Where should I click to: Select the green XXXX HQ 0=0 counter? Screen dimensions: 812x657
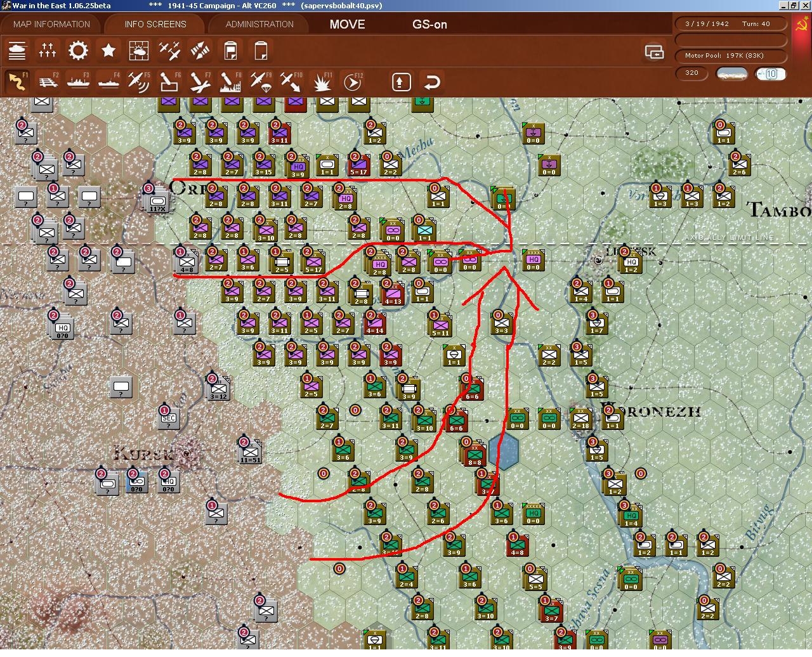tap(534, 513)
